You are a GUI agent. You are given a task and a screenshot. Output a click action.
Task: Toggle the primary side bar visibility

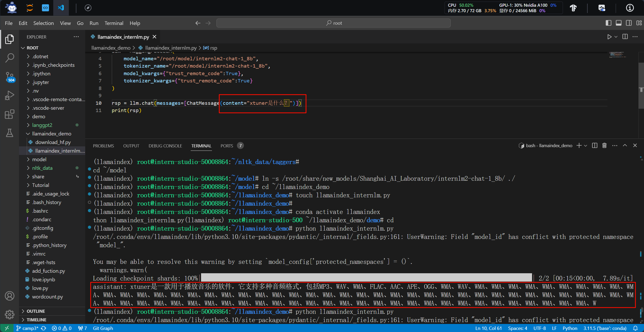point(608,23)
